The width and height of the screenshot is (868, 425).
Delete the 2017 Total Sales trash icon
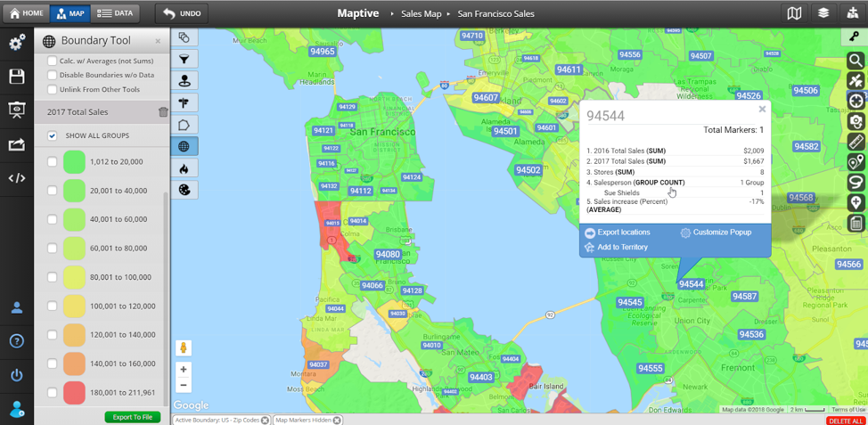(163, 112)
